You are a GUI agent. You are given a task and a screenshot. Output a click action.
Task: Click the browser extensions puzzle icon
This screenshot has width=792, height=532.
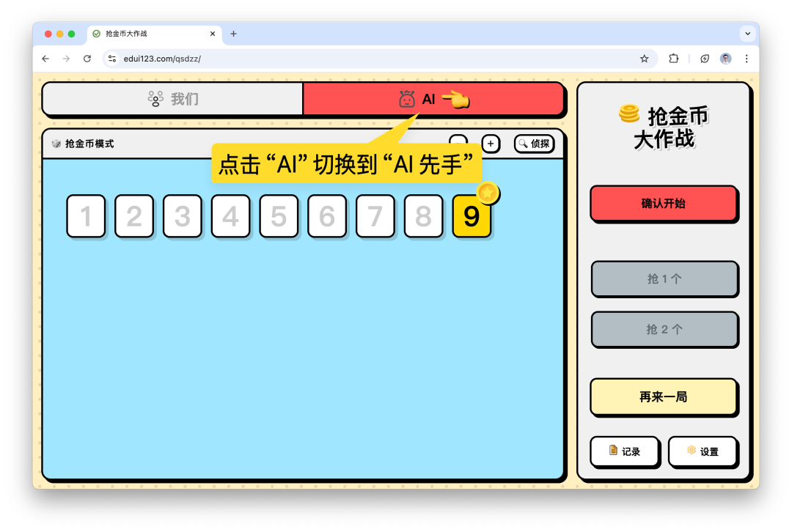(674, 59)
